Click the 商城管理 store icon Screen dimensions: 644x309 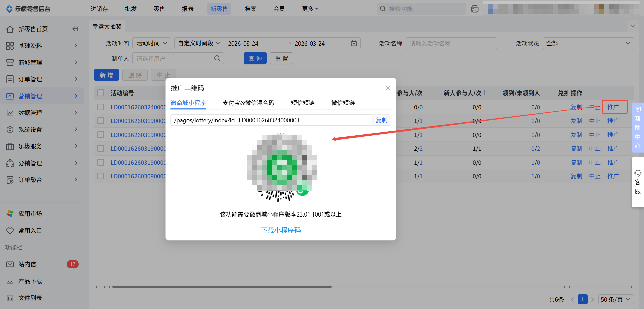pyautogui.click(x=10, y=63)
